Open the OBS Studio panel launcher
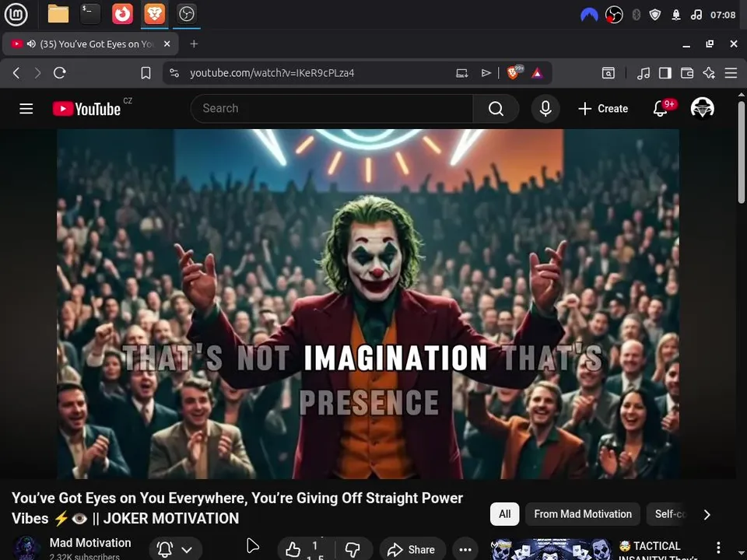The image size is (747, 560). pos(186,14)
